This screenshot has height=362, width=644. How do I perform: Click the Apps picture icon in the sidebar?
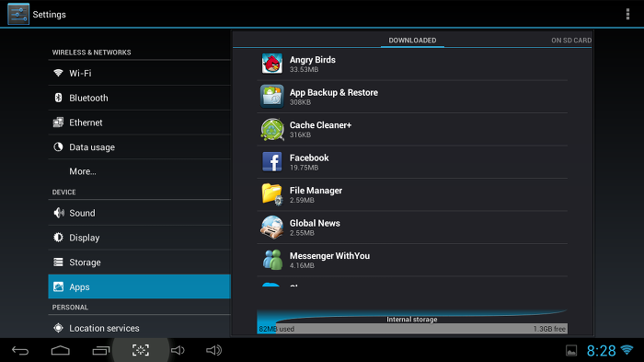[58, 286]
